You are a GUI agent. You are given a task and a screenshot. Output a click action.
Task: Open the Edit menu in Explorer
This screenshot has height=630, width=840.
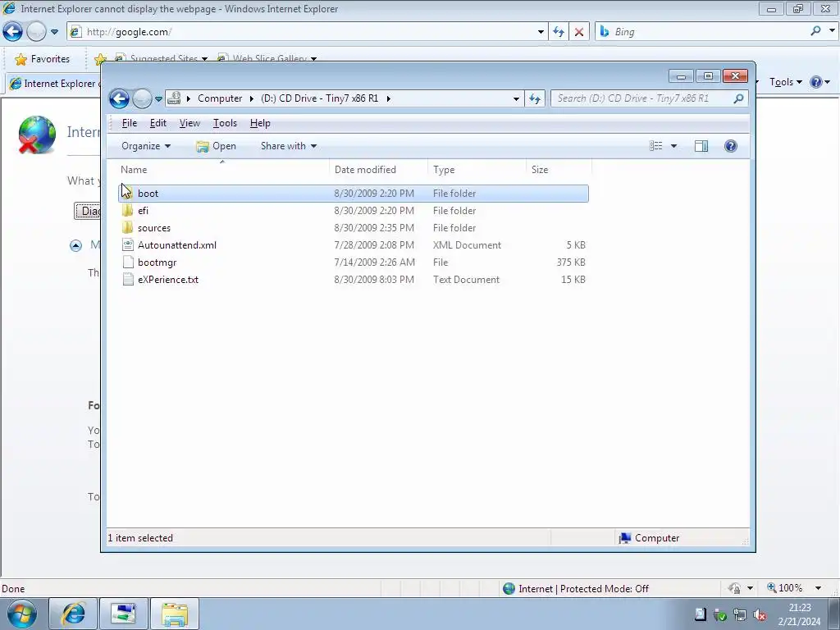click(x=158, y=123)
